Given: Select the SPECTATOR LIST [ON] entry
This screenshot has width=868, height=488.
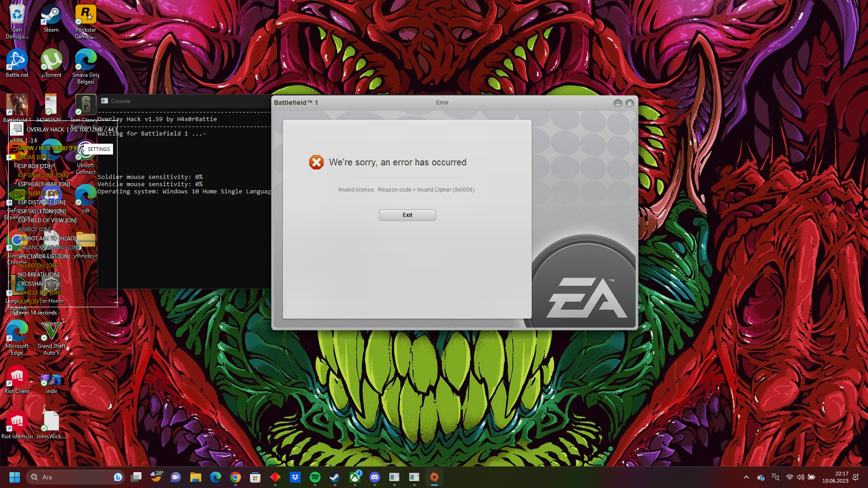Looking at the screenshot, I should coord(44,257).
